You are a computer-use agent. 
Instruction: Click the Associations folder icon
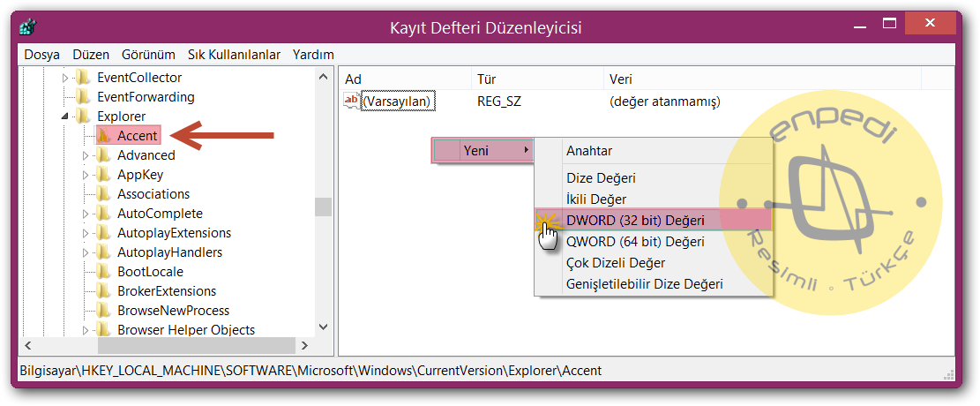[103, 194]
